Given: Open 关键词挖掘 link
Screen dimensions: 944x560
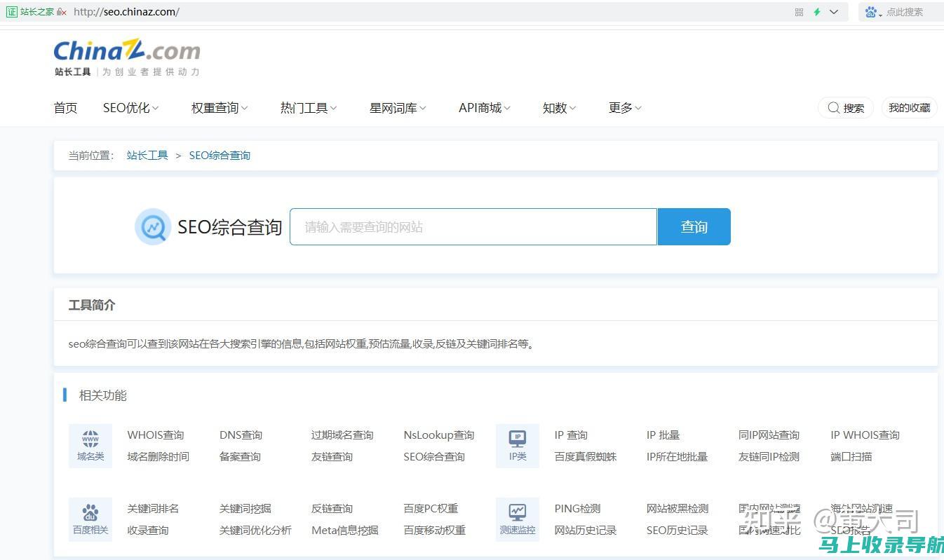Looking at the screenshot, I should [245, 509].
